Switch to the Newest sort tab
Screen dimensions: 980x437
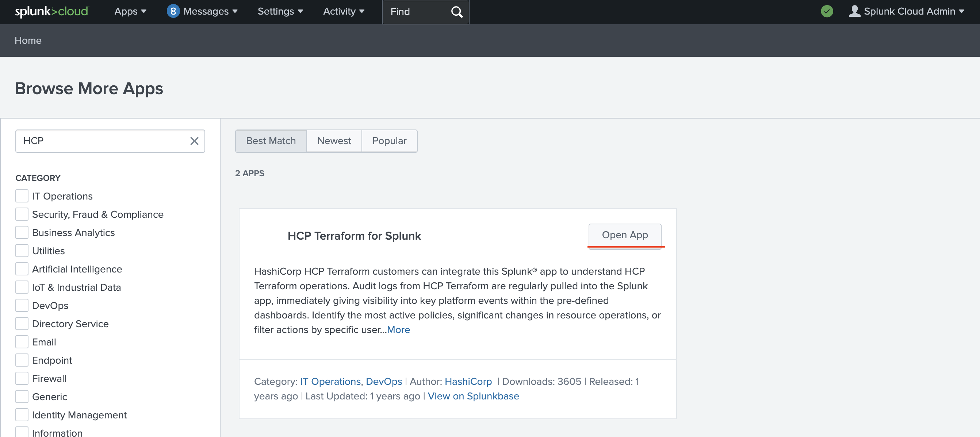(334, 141)
